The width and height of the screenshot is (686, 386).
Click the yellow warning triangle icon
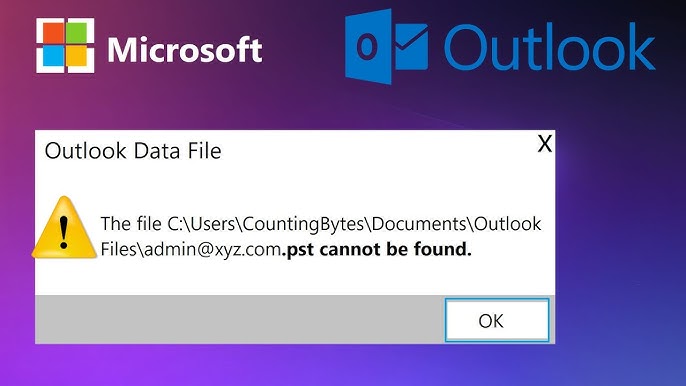[x=64, y=227]
